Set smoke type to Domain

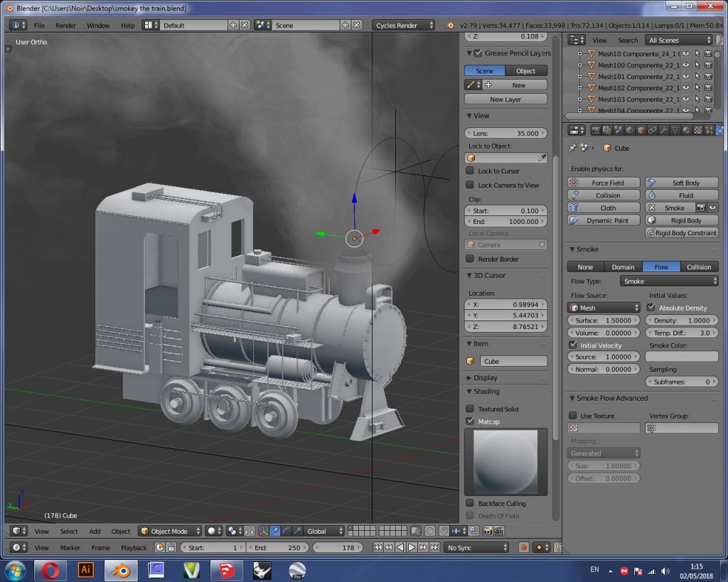[623, 266]
